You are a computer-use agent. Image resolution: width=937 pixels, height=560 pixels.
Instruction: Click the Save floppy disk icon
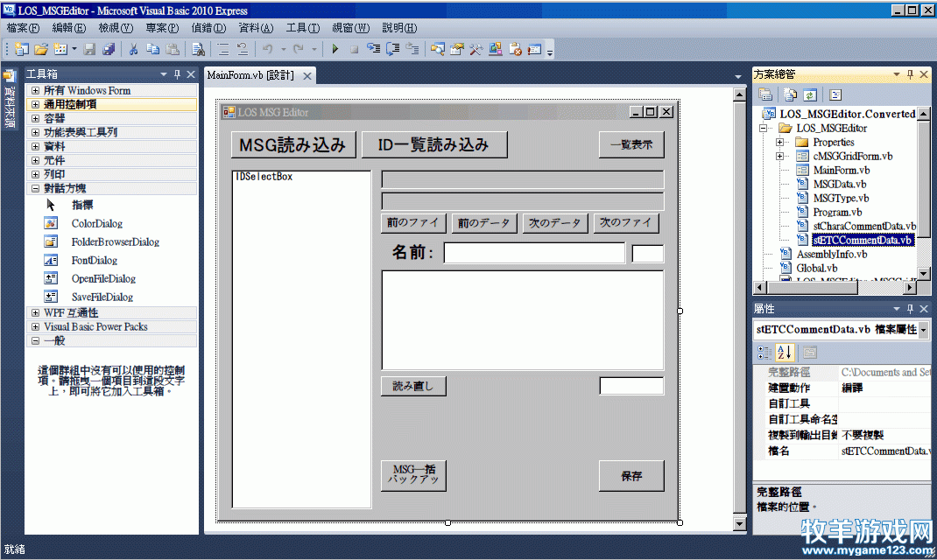pyautogui.click(x=89, y=49)
